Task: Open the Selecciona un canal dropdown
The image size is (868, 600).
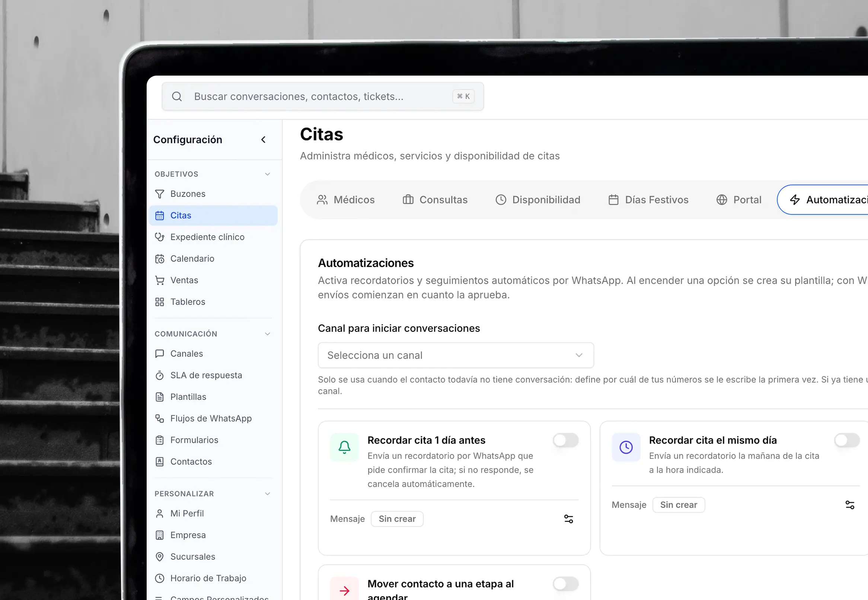Action: (456, 355)
